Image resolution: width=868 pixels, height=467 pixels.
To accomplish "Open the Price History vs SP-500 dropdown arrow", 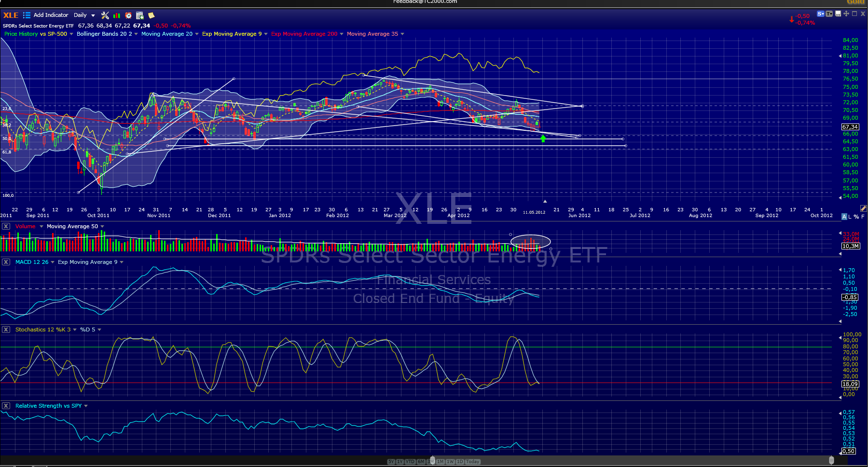I will pos(71,34).
